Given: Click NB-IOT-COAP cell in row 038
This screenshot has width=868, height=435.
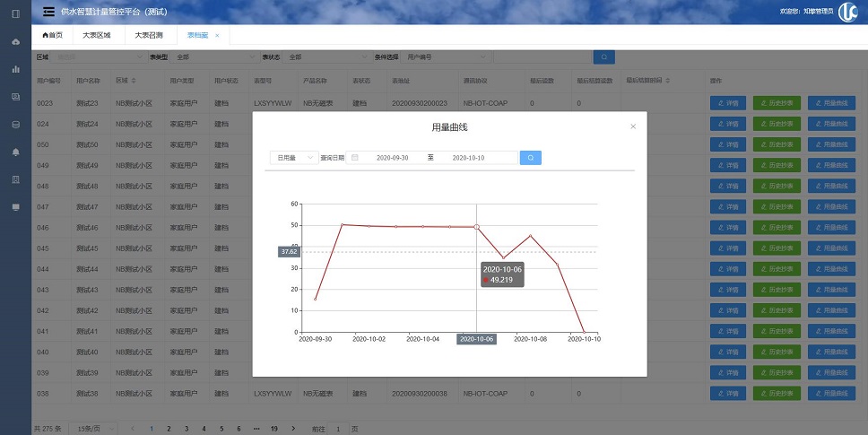Looking at the screenshot, I should pyautogui.click(x=485, y=394).
